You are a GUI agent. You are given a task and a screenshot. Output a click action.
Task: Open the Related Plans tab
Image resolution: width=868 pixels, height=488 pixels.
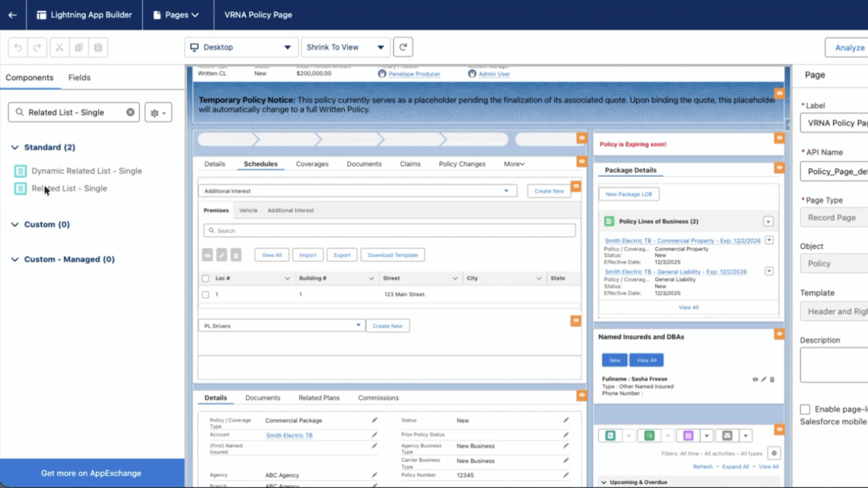(319, 398)
